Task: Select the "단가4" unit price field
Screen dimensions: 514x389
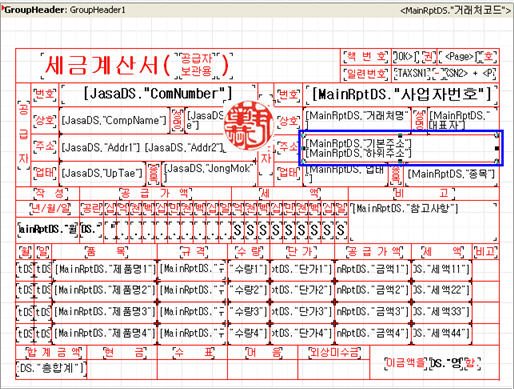Action: tap(302, 333)
